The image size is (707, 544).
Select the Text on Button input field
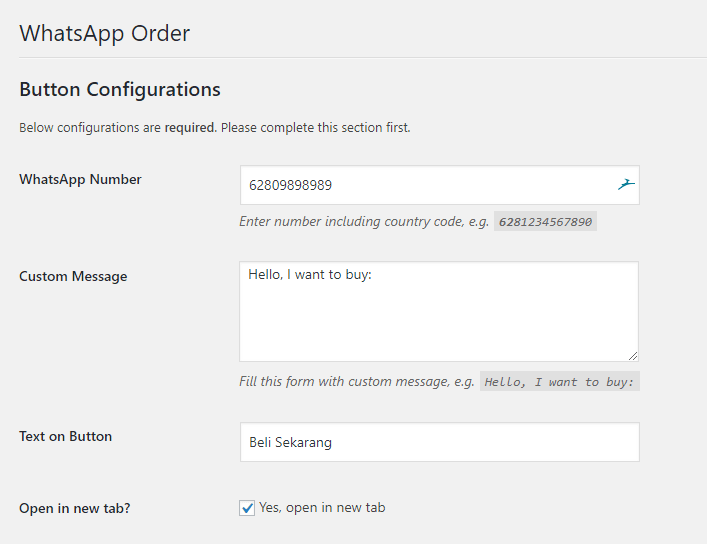point(440,442)
